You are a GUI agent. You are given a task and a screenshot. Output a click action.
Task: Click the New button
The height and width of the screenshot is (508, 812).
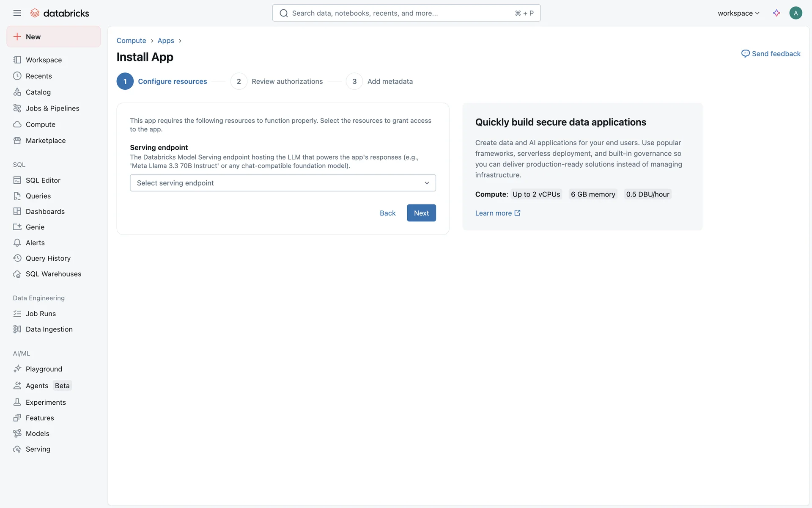54,37
